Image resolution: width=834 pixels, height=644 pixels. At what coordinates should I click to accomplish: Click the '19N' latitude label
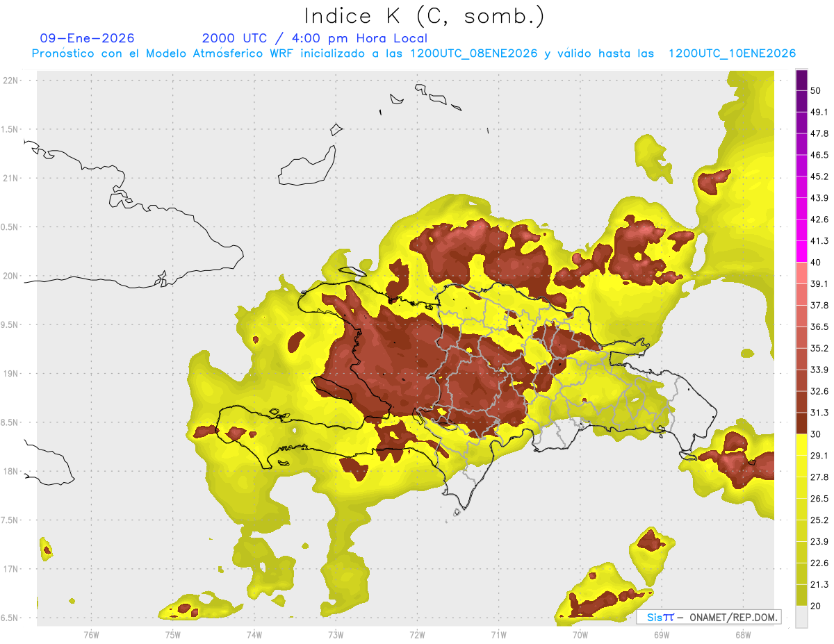[x=11, y=374]
